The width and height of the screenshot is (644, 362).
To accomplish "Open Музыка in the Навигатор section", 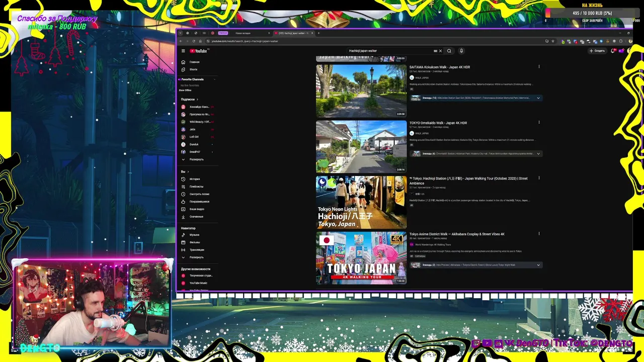I will [x=194, y=235].
